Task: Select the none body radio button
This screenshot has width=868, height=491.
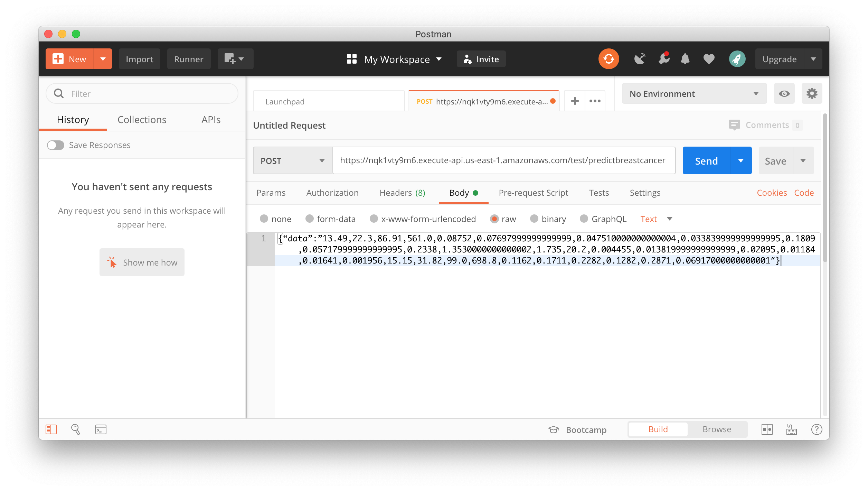Action: point(264,219)
